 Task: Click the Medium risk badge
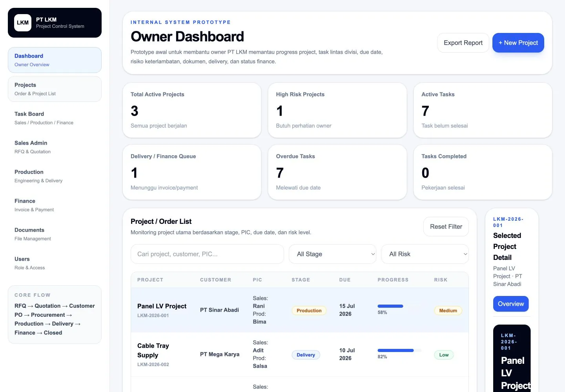point(448,310)
